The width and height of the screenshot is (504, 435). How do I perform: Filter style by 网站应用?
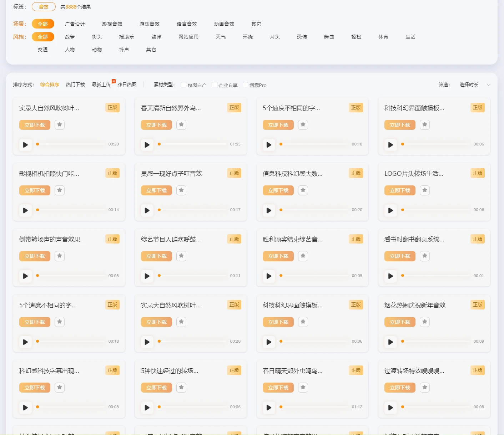point(188,37)
